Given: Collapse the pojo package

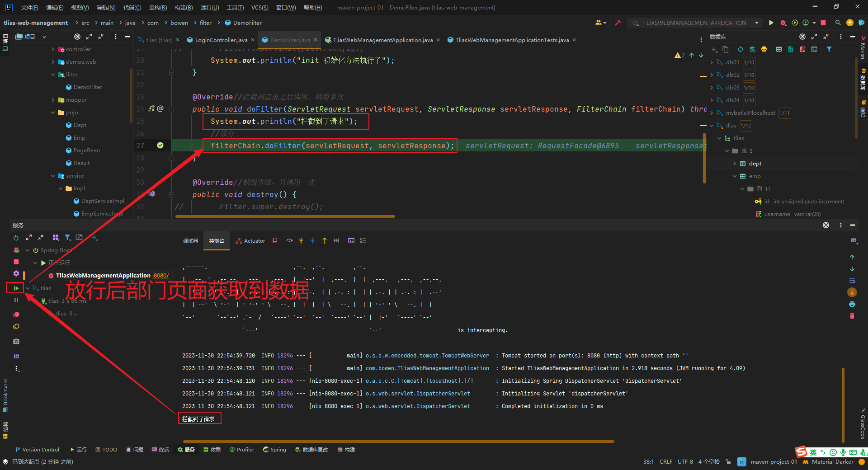Looking at the screenshot, I should [53, 113].
